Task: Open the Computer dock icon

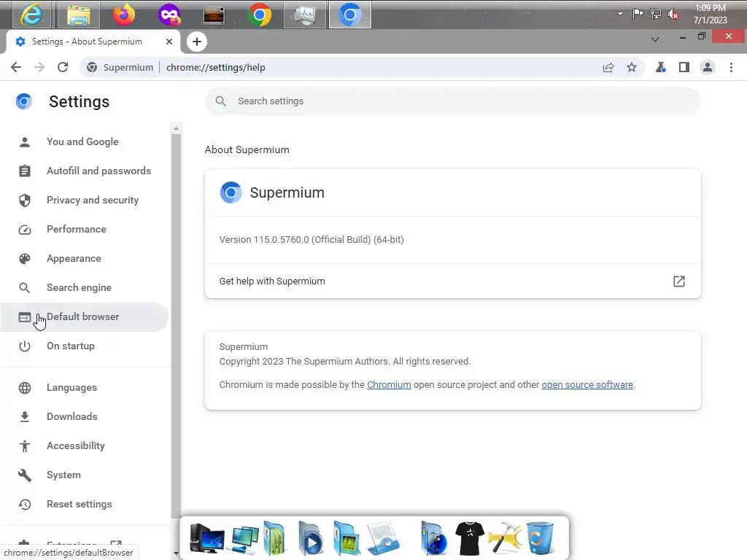Action: pos(206,538)
